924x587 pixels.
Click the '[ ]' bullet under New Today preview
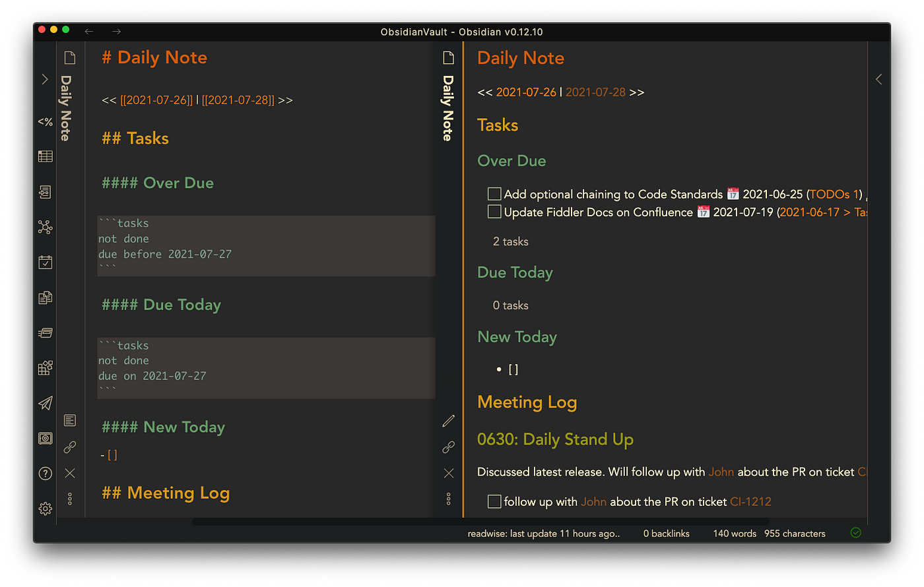(x=513, y=370)
